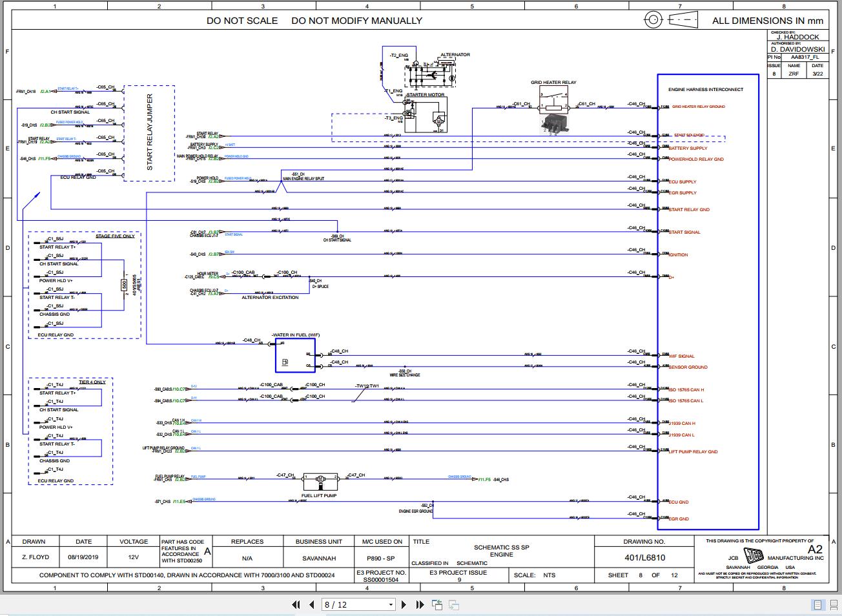Click the 'DO NOT SCALE' header text
The width and height of the screenshot is (842, 616).
pyautogui.click(x=242, y=21)
